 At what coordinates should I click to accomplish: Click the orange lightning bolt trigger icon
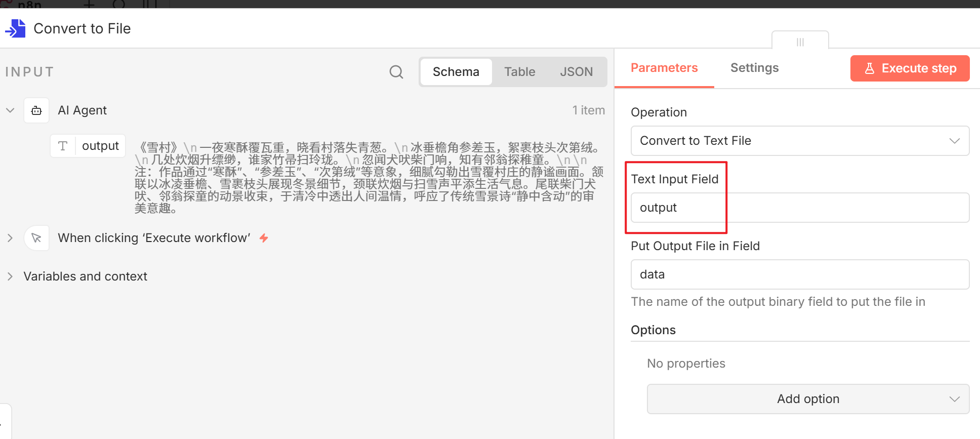[x=264, y=238]
